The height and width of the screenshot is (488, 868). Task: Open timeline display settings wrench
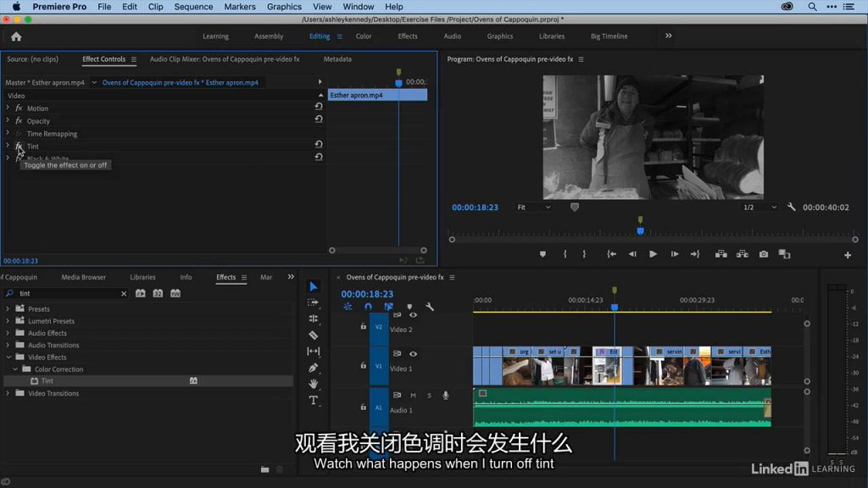pos(430,307)
